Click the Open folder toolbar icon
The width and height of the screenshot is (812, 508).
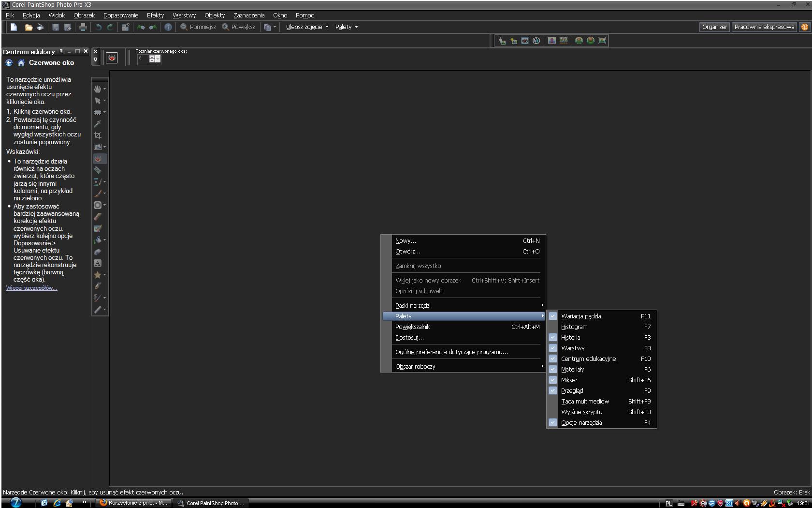pos(29,27)
